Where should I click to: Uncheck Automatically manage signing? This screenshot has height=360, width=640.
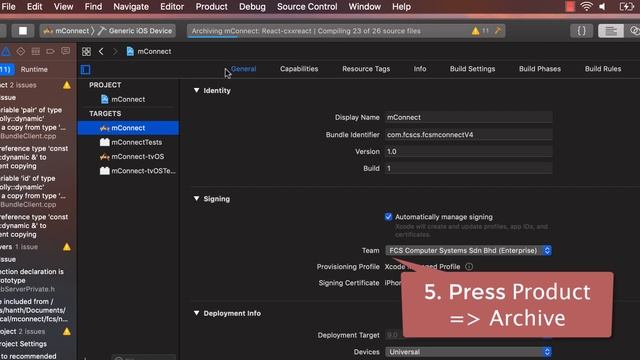[x=388, y=217]
